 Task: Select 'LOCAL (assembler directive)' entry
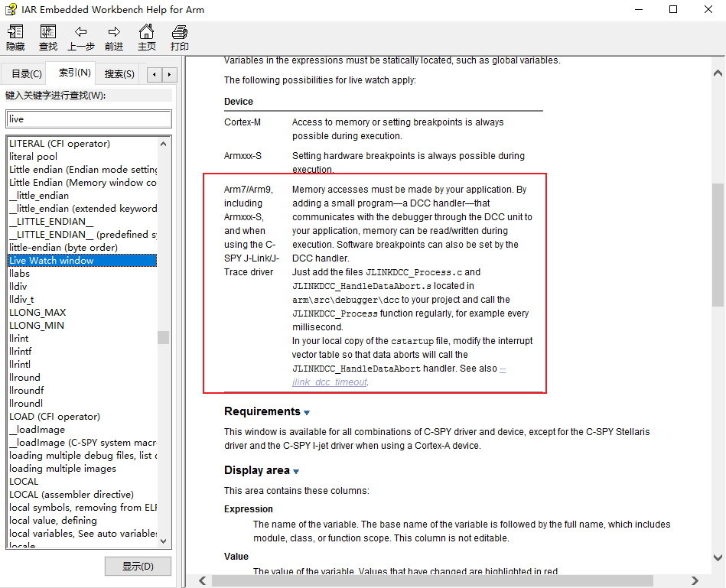[71, 495]
